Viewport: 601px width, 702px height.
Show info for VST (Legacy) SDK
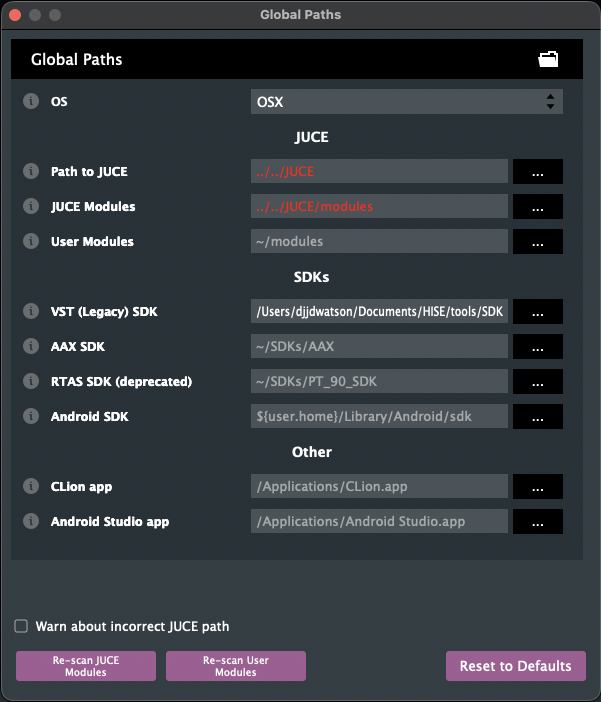pyautogui.click(x=30, y=311)
